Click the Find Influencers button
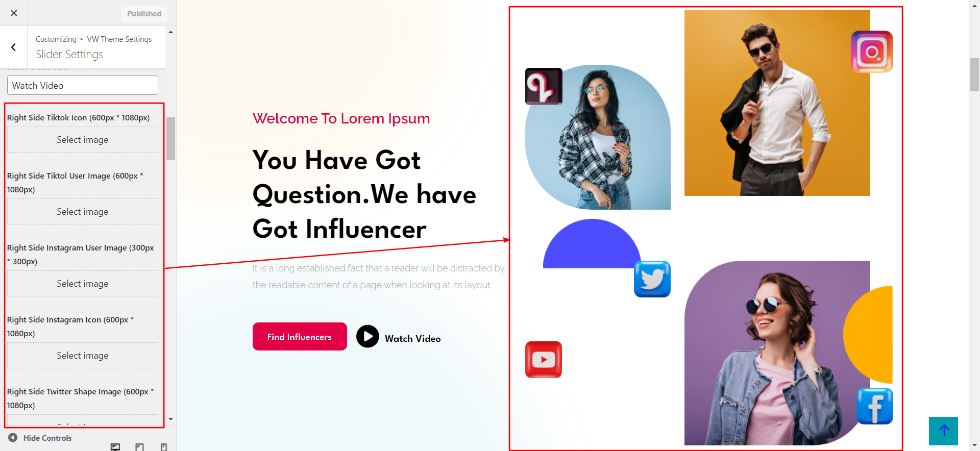 [300, 337]
